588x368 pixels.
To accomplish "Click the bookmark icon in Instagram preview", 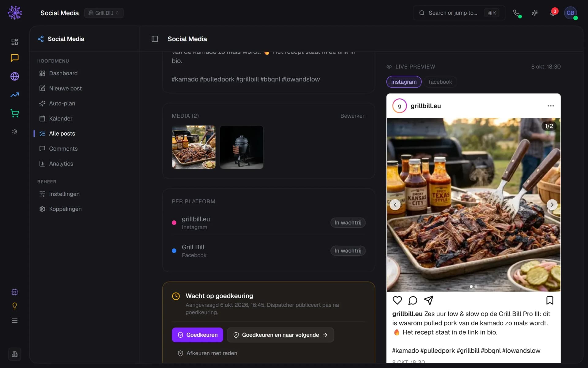I will coord(550,300).
